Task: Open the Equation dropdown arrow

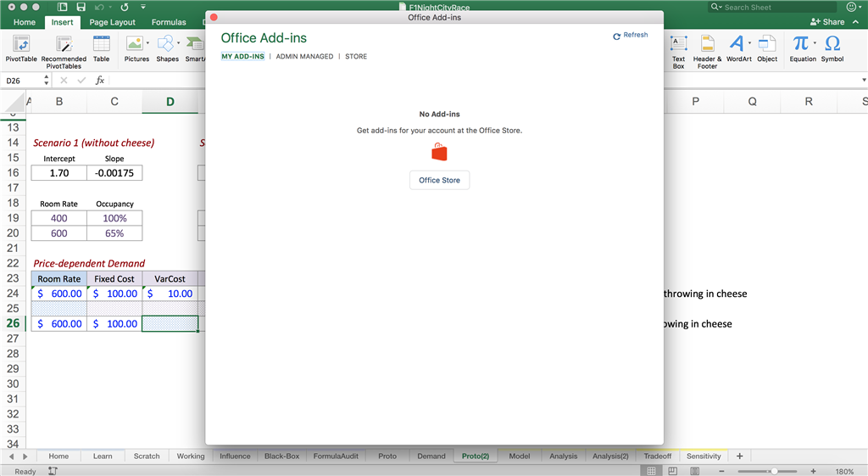Action: click(815, 43)
